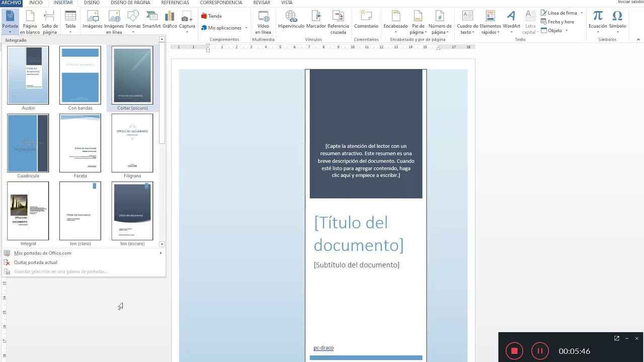Switch to the REVISAR tab
Screen dimensions: 644x362
pyautogui.click(x=262, y=3)
